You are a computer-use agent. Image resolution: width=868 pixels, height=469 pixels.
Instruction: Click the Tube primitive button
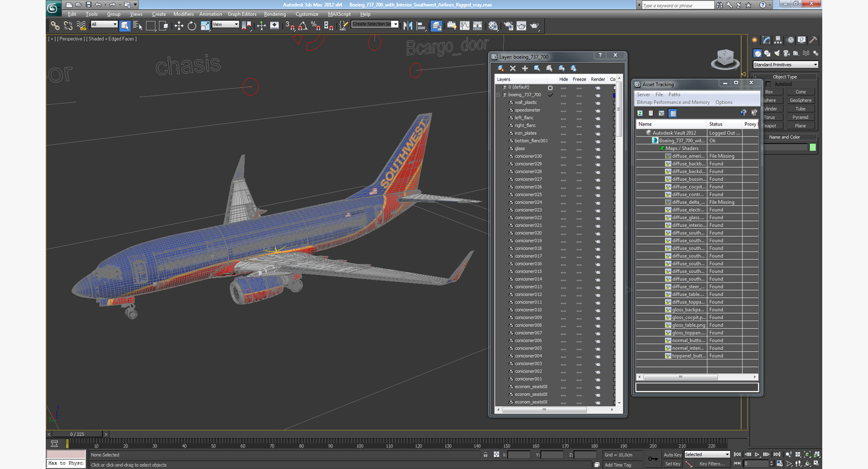(801, 109)
